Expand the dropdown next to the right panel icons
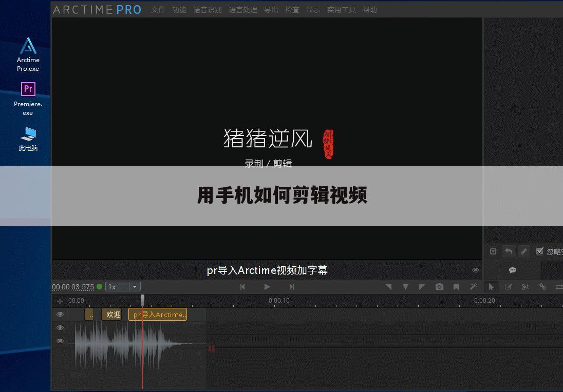This screenshot has width=563, height=392. click(x=493, y=251)
